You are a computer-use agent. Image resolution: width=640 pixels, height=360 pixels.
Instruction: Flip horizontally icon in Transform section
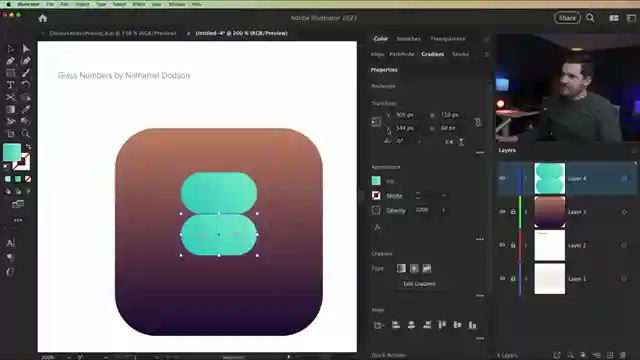(x=449, y=142)
